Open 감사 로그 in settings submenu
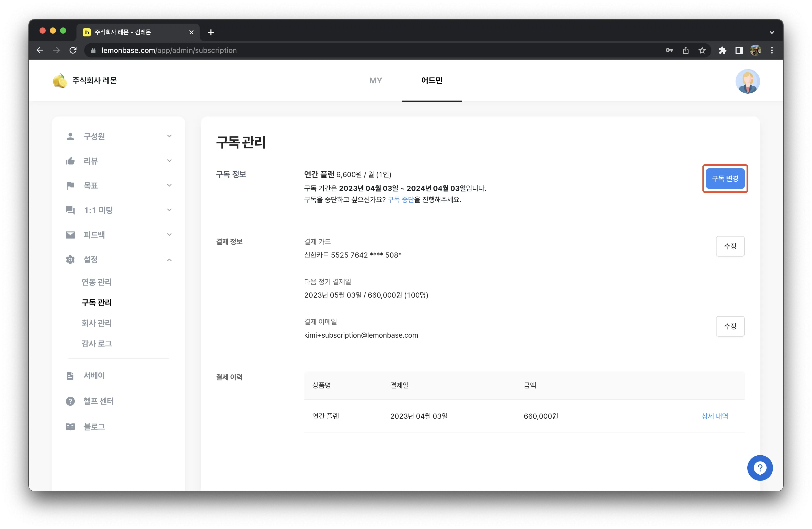Screen dimensions: 812x529 point(96,344)
